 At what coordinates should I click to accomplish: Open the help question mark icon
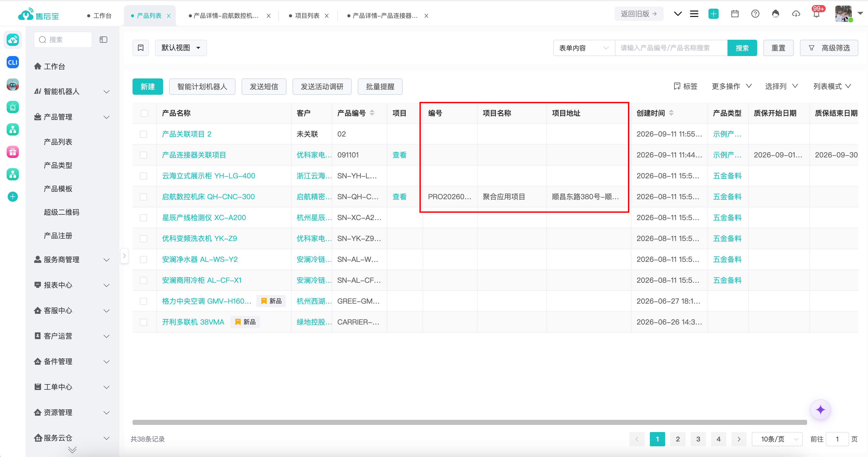click(x=755, y=14)
